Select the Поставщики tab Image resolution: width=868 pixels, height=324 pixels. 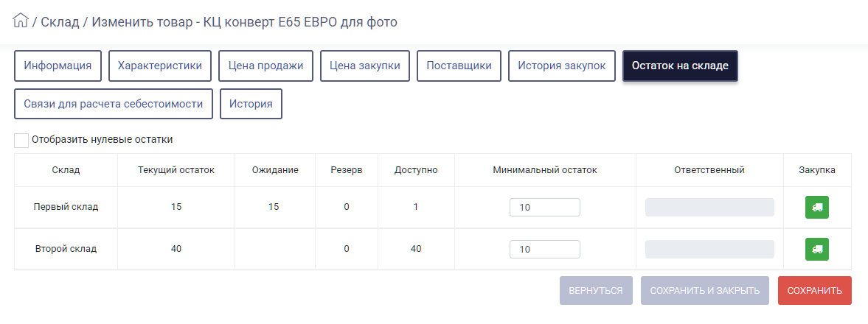(x=459, y=66)
